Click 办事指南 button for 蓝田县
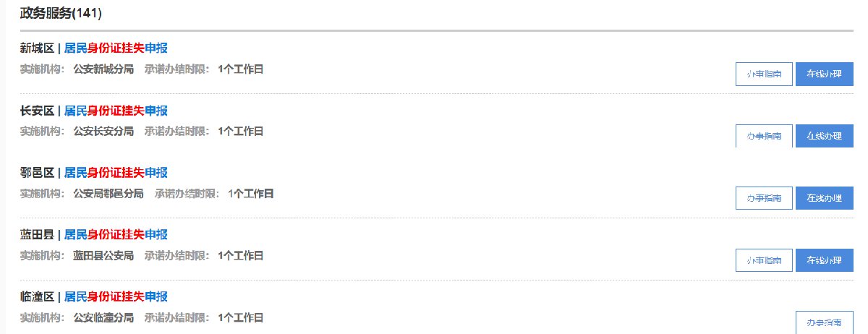 point(764,260)
